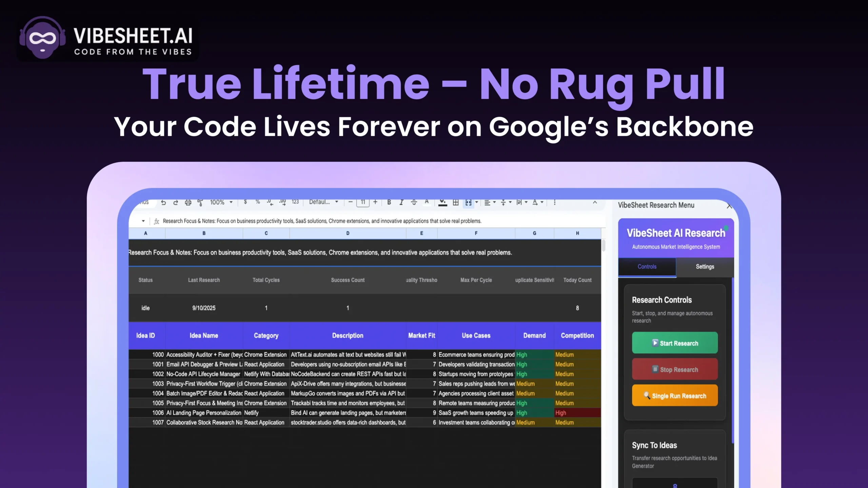
Task: Toggle italic formatting
Action: pyautogui.click(x=401, y=202)
